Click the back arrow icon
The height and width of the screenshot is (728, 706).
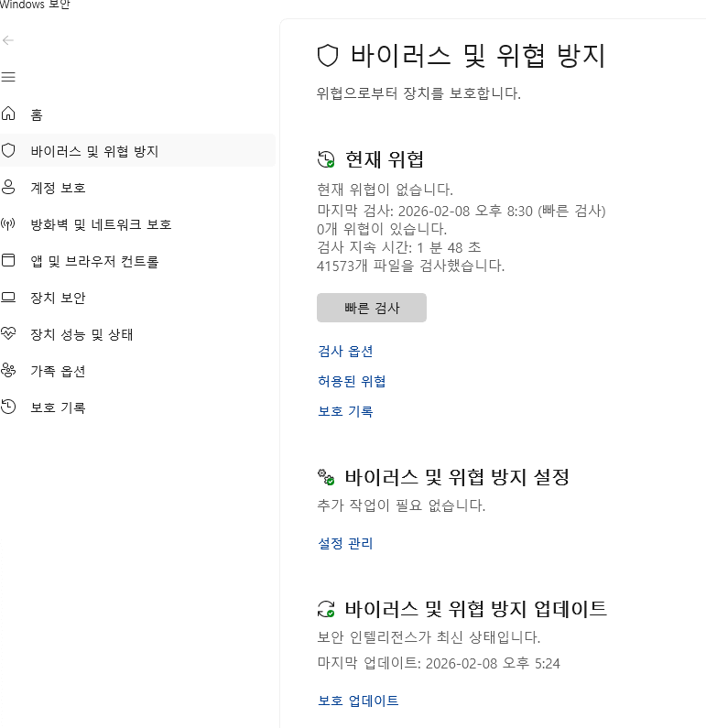pyautogui.click(x=8, y=40)
